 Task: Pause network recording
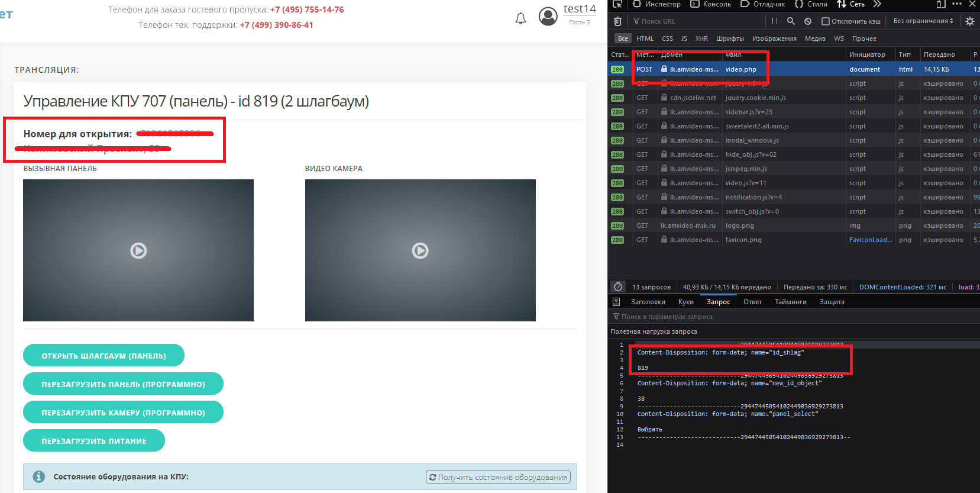(x=775, y=21)
